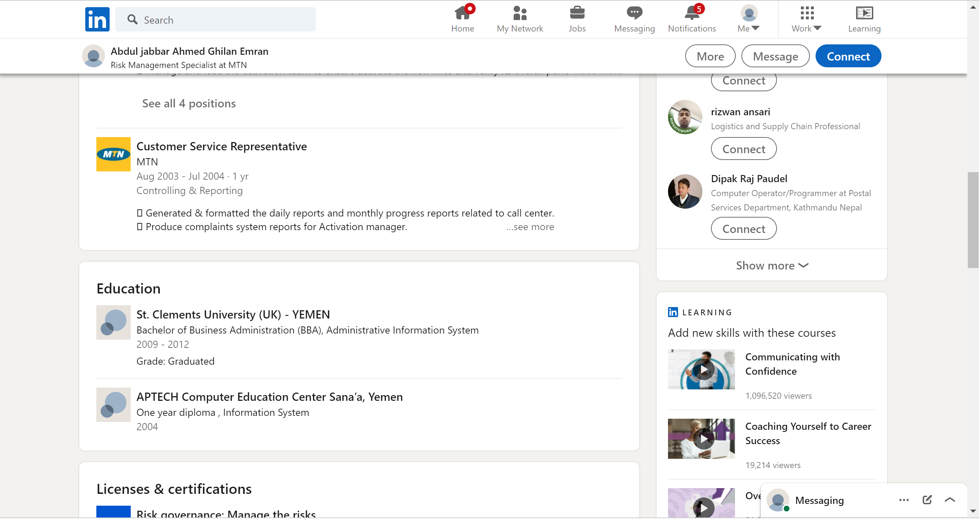
Task: Click compose new message icon
Action: [x=927, y=500]
